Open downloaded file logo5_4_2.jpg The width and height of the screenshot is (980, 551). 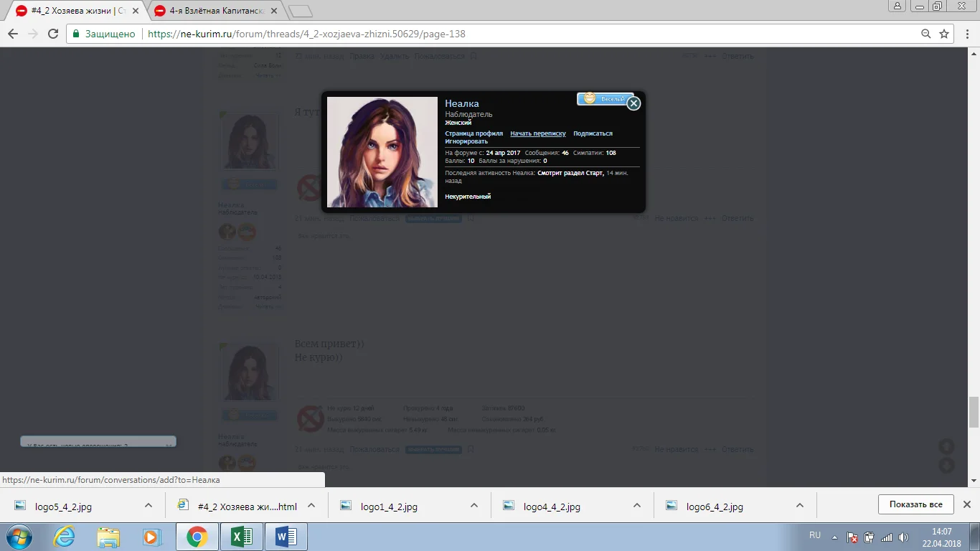pos(63,506)
